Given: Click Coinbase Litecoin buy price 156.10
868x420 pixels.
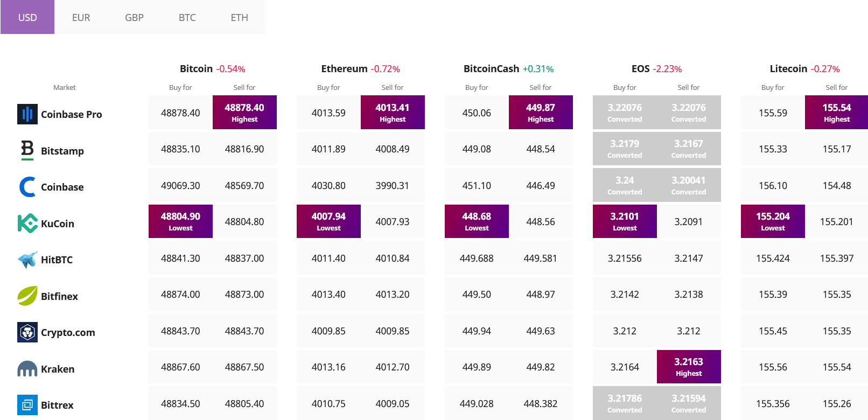Looking at the screenshot, I should coord(773,185).
